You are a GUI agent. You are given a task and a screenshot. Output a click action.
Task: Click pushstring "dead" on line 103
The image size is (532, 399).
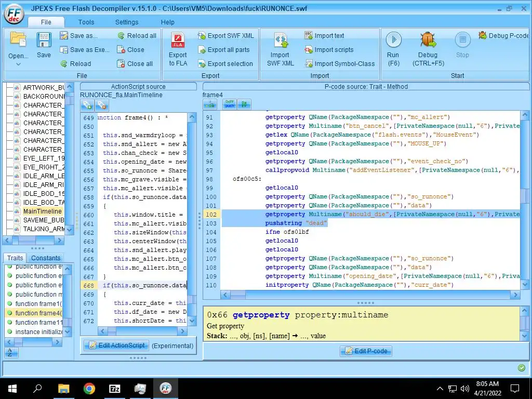(x=297, y=223)
